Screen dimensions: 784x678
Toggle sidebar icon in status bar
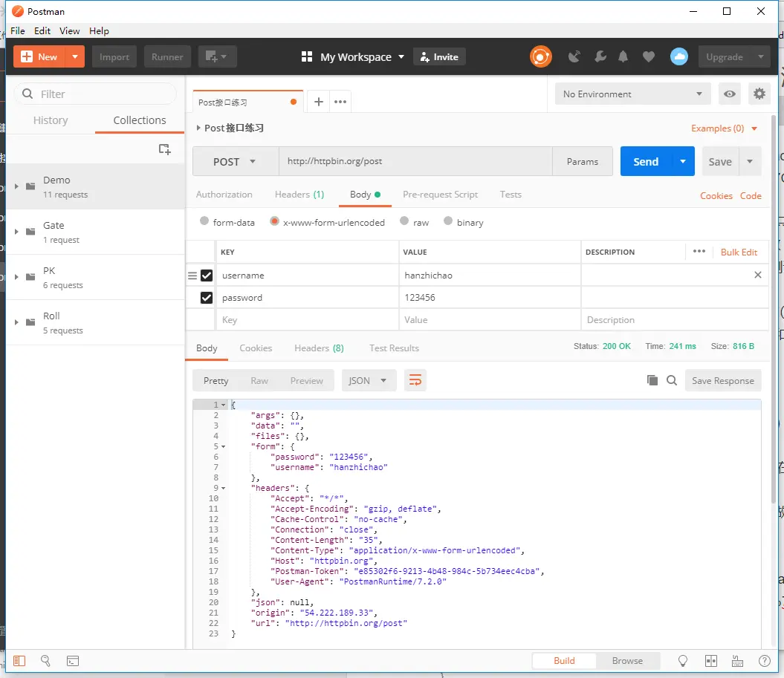point(19,661)
